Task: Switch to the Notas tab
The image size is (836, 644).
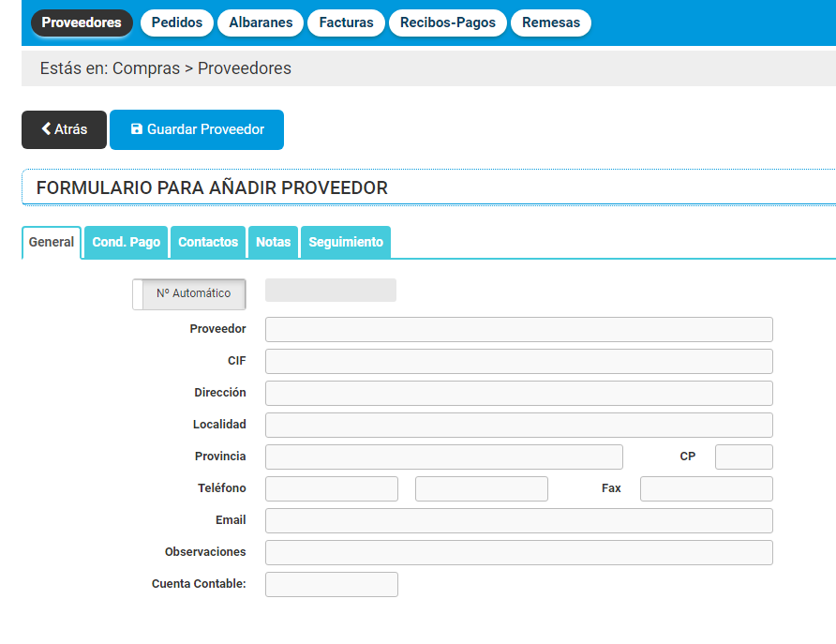Action: coord(273,242)
